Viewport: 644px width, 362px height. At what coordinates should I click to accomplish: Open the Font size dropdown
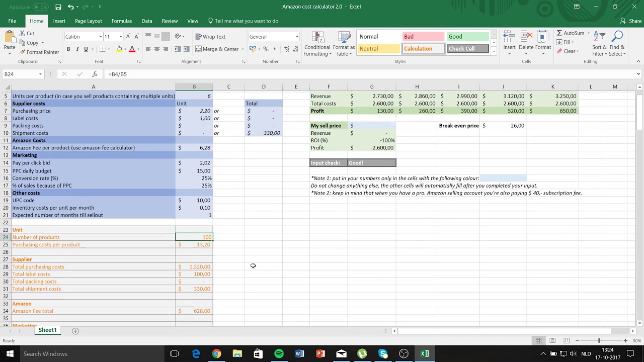(120, 37)
